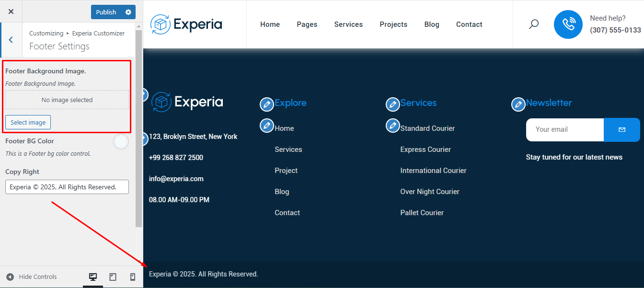Switch to mobile preview mode
Screen dimensions: 644x288
point(133,276)
